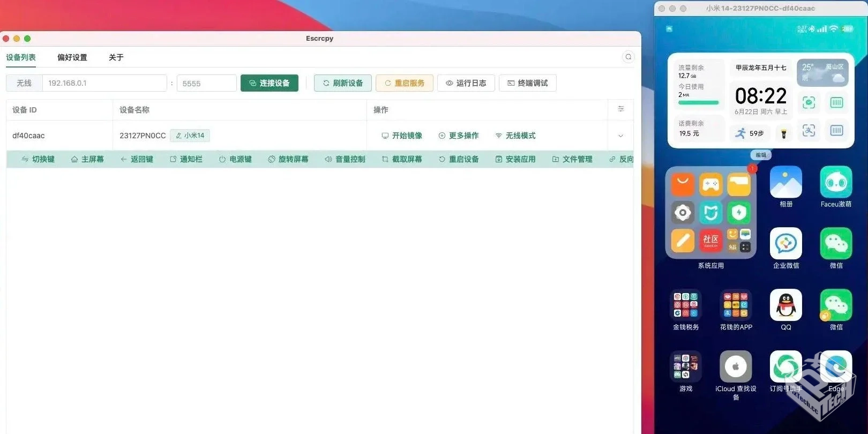This screenshot has width=868, height=434.
Task: Open the 音量控制 volume control
Action: [x=345, y=159]
